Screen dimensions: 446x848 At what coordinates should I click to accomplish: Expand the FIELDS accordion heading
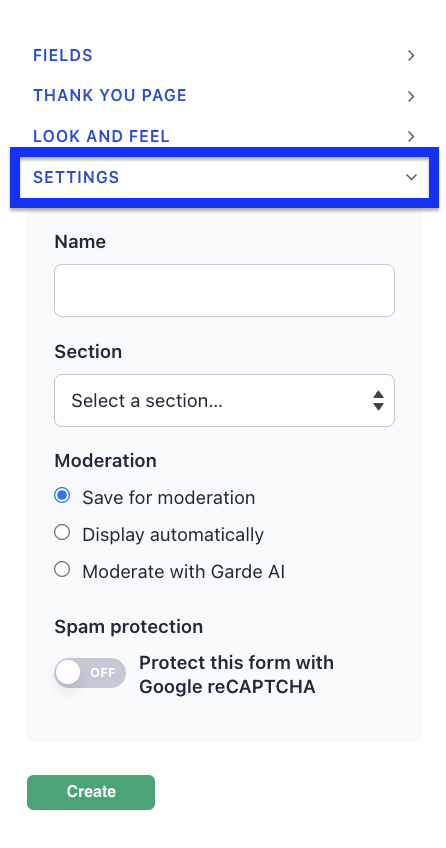tap(63, 55)
